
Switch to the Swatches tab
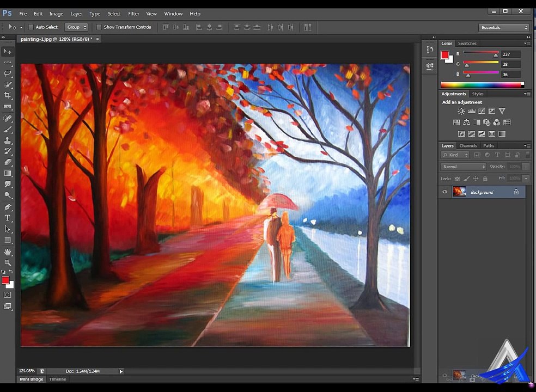click(467, 44)
